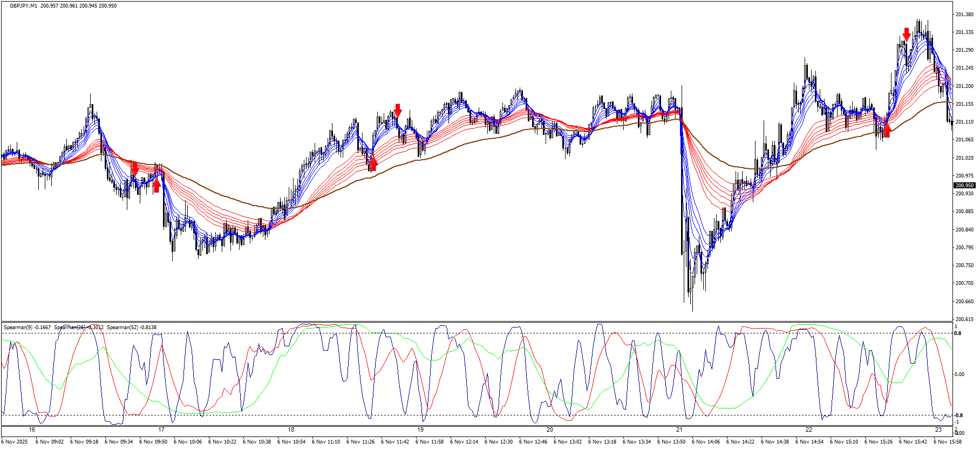The height and width of the screenshot is (457, 980).
Task: Click the red up arrow near 09:50
Action: click(156, 186)
